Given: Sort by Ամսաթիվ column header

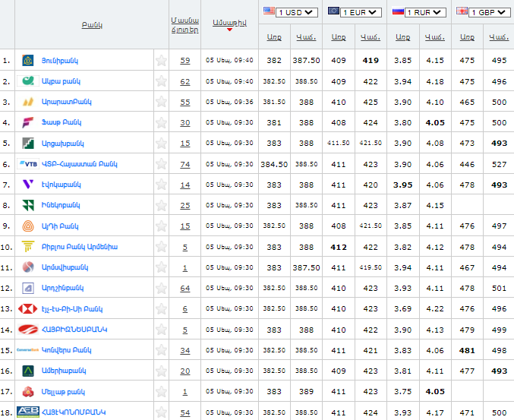Looking at the screenshot, I should click(229, 23).
